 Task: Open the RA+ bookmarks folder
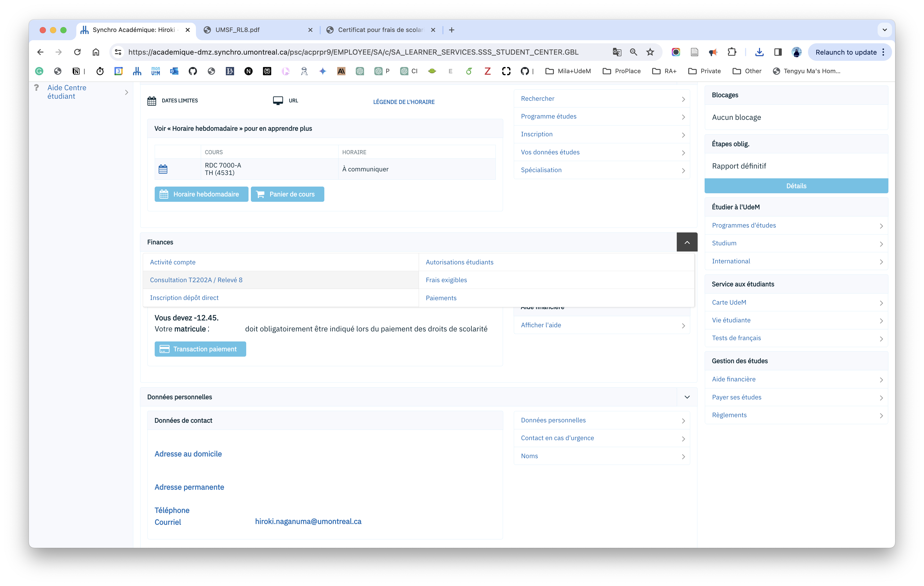[664, 71]
